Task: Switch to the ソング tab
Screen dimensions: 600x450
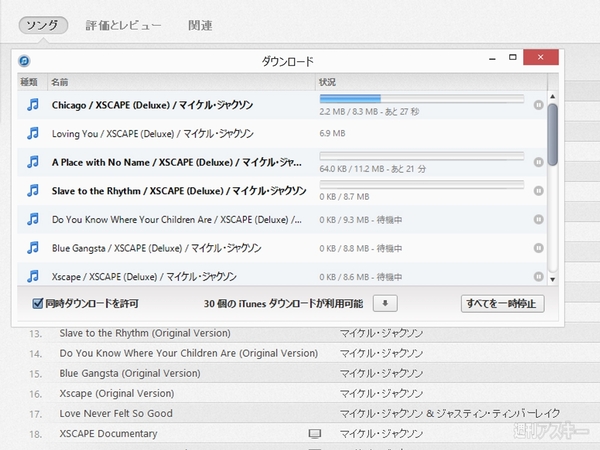Action: (43, 25)
